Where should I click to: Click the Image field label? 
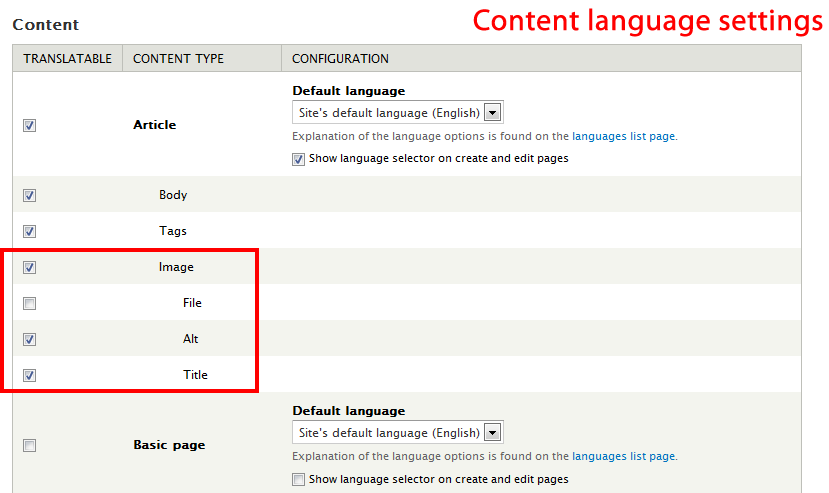176,267
